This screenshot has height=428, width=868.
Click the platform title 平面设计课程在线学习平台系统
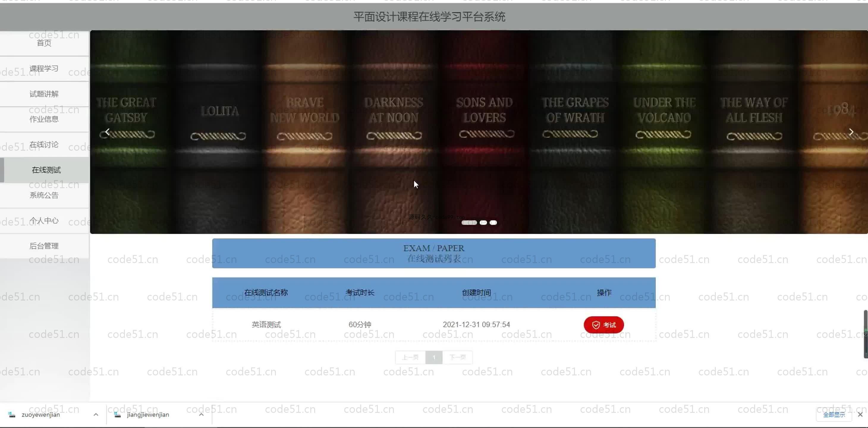click(429, 17)
